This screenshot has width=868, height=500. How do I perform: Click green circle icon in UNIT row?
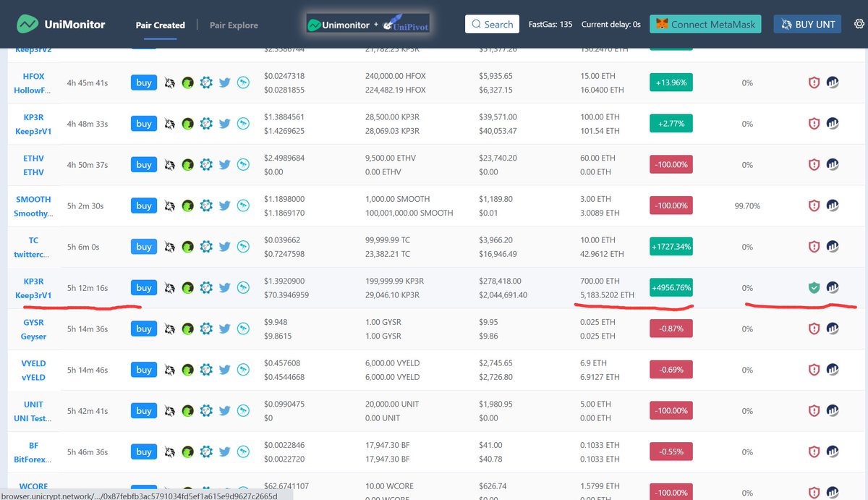[188, 411]
